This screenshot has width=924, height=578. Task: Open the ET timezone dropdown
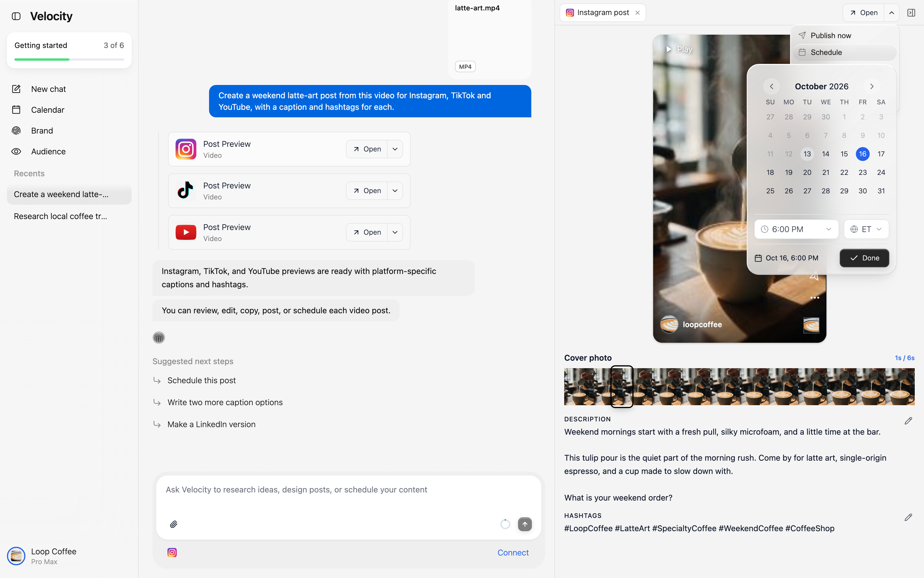pyautogui.click(x=866, y=229)
